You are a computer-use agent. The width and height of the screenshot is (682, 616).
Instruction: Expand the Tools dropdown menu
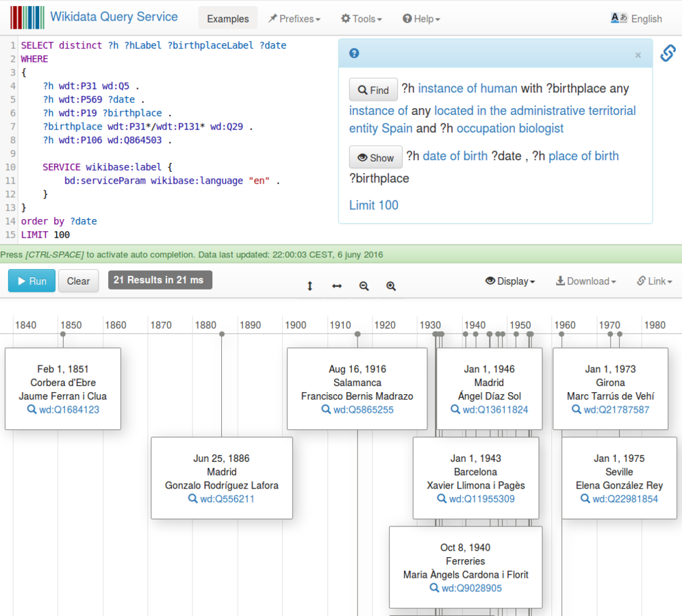361,18
